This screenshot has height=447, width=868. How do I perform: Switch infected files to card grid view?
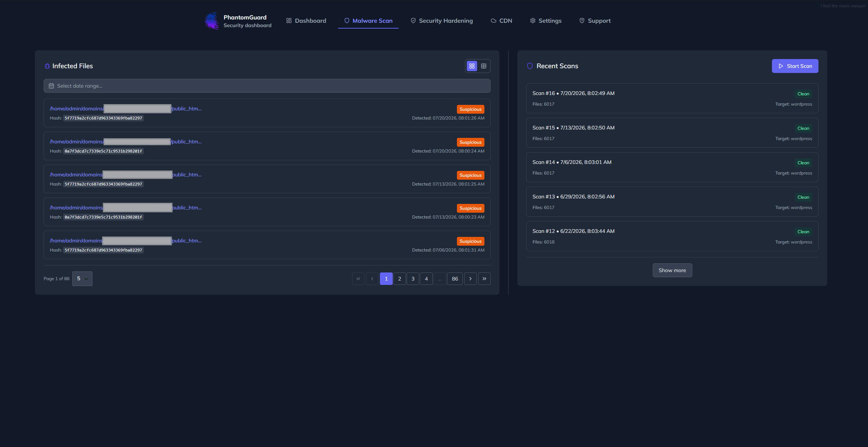(x=472, y=66)
